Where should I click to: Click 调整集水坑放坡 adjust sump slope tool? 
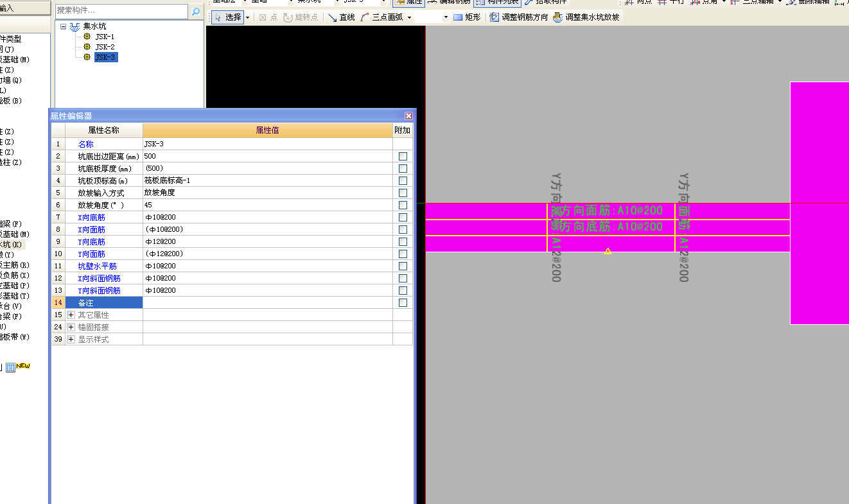[586, 17]
